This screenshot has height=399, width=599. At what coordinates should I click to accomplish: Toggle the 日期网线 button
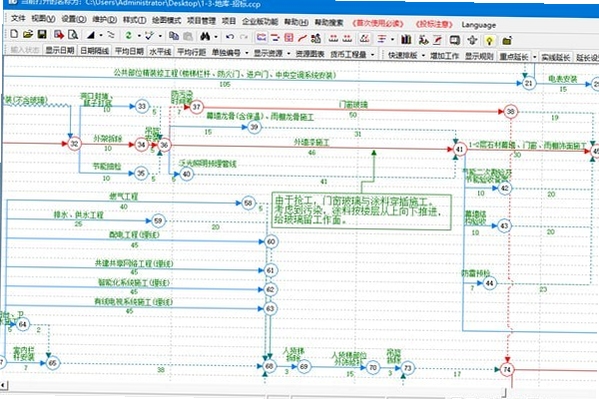pos(94,50)
